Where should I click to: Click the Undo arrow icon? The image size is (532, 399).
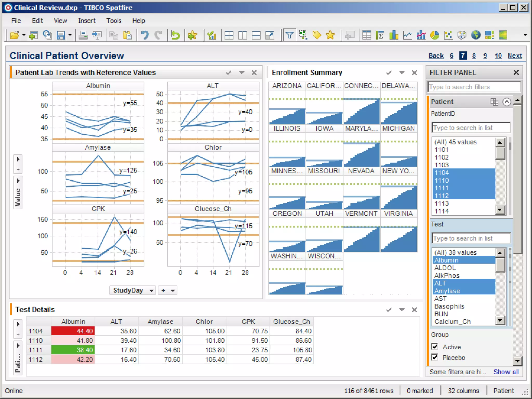click(145, 35)
